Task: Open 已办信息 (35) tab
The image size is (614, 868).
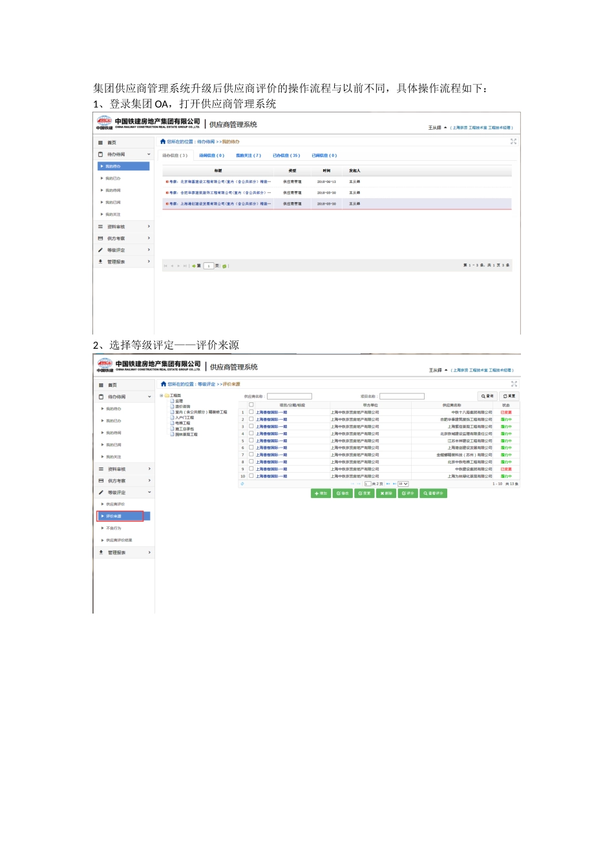Action: (x=286, y=156)
